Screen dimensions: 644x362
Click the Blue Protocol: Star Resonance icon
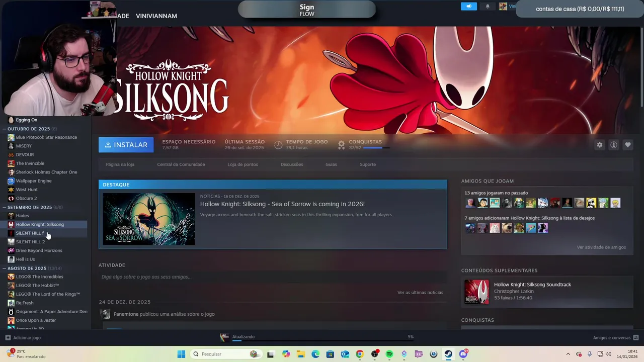[11, 137]
